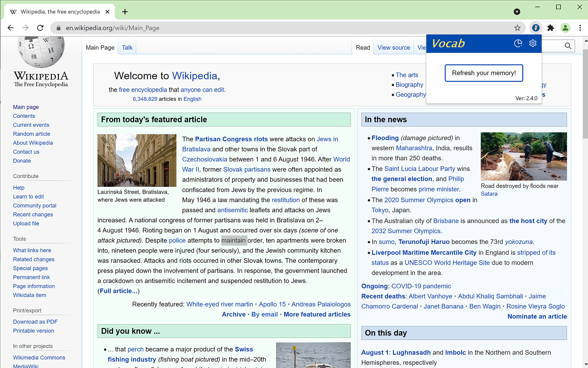Image resolution: width=588 pixels, height=368 pixels.
Task: Click the browser forward arrow
Action: [25, 28]
